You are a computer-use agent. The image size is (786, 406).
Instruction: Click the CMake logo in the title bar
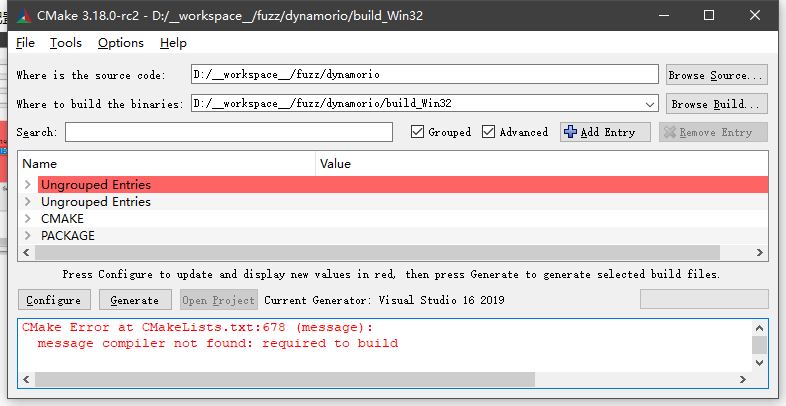point(24,16)
